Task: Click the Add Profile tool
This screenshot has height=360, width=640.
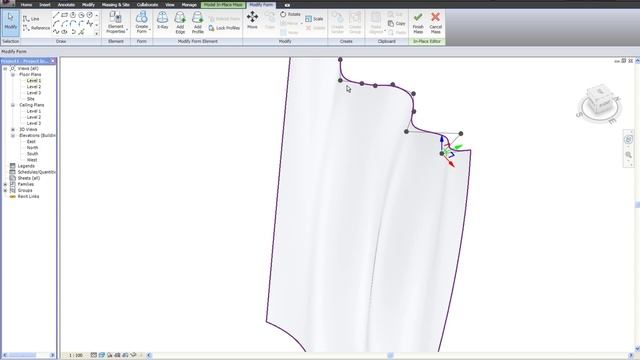Action: 198,23
